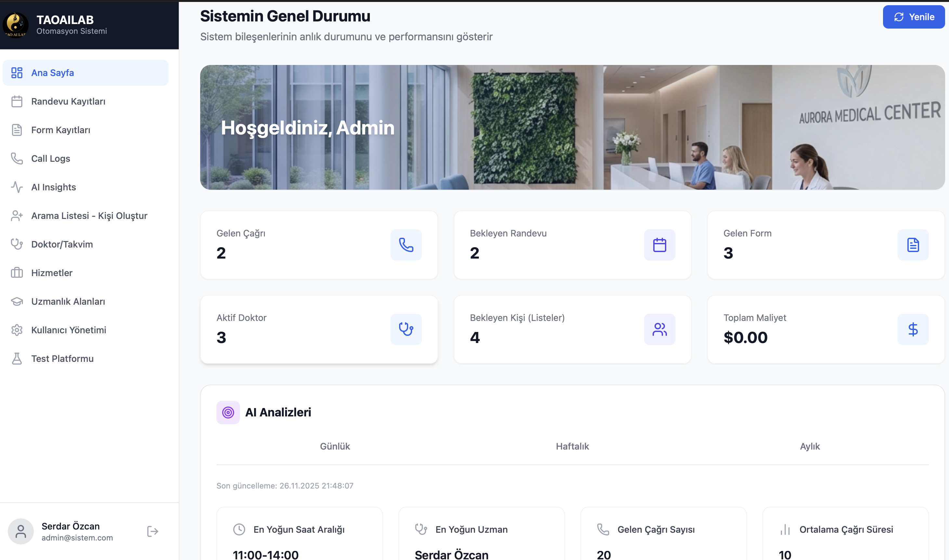Screen dimensions: 949x560
Task: Click people icon in Bekleyen Kişi card
Action: coord(659,329)
